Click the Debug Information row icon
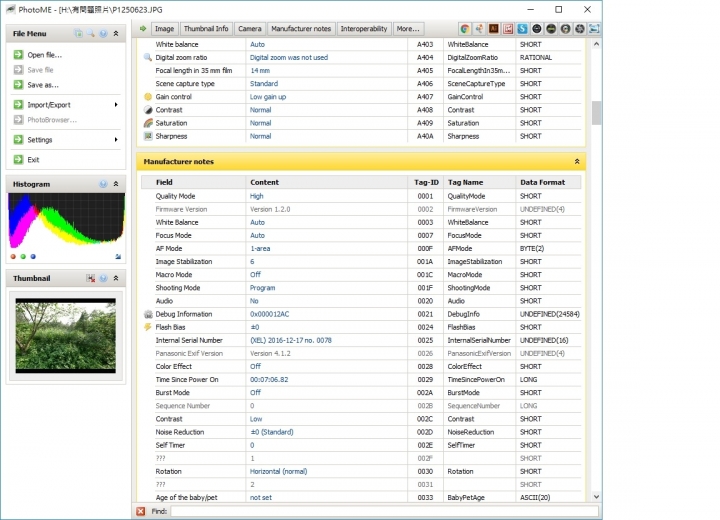This screenshot has width=720, height=520. (148, 314)
